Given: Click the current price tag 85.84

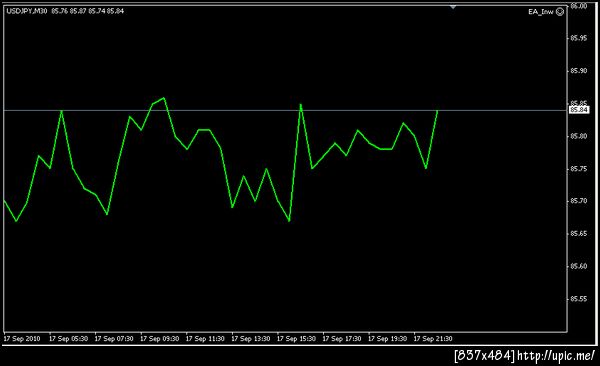Looking at the screenshot, I should coord(579,110).
